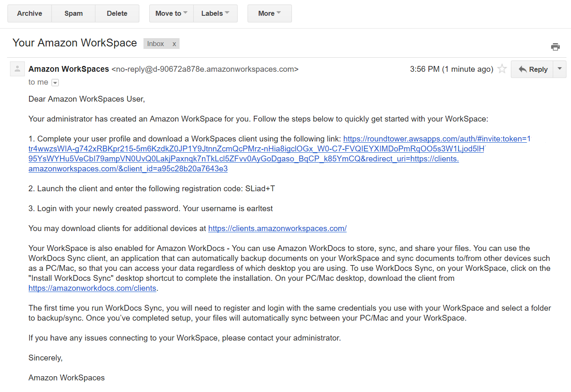Open the Labels dropdown
The height and width of the screenshot is (392, 571).
coord(215,13)
